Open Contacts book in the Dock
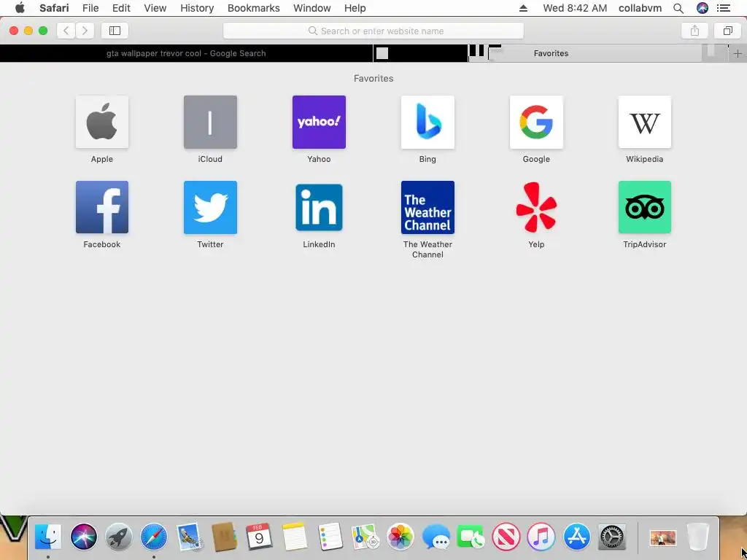The height and width of the screenshot is (560, 747). (x=225, y=537)
